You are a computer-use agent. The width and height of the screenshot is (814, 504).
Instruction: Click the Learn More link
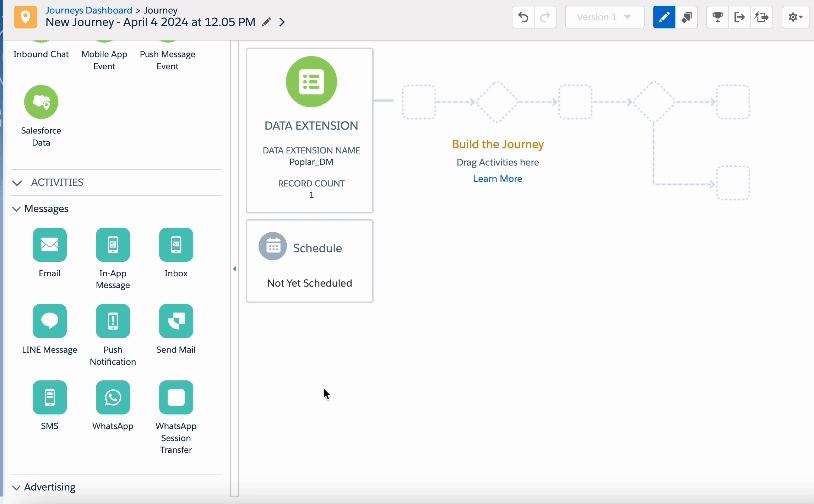click(x=497, y=179)
